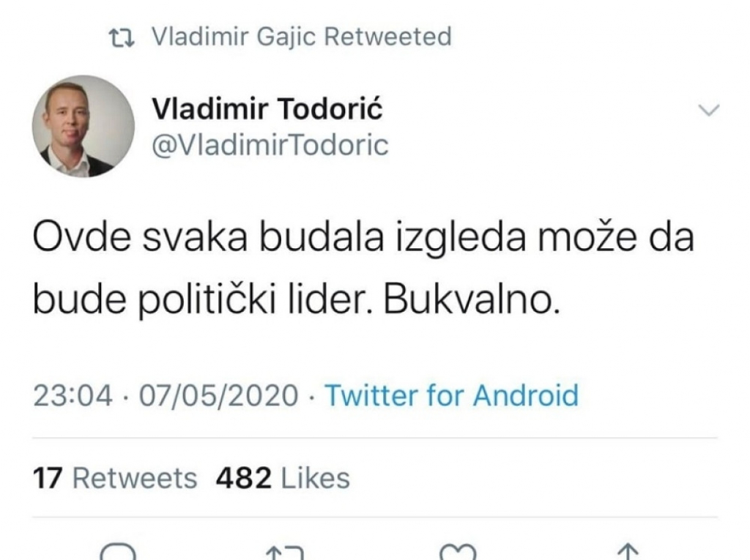
Task: Select the Vladimir Gajic Retweeted label
Action: pyautogui.click(x=302, y=34)
